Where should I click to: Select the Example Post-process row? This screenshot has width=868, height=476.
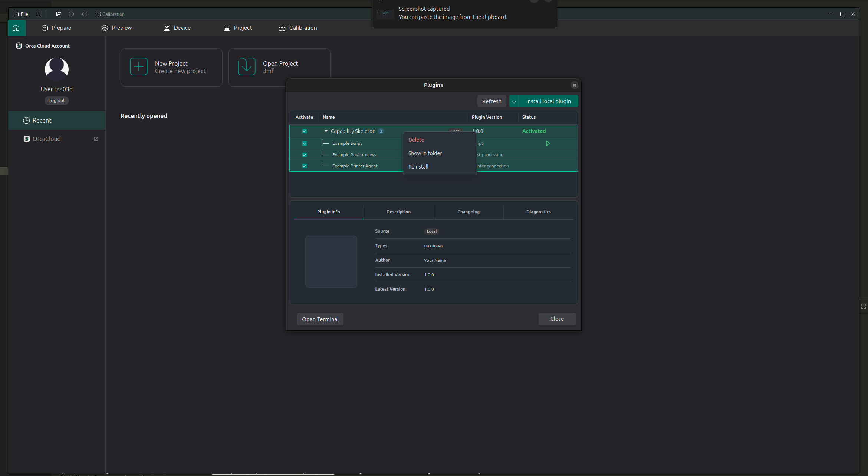(434, 155)
